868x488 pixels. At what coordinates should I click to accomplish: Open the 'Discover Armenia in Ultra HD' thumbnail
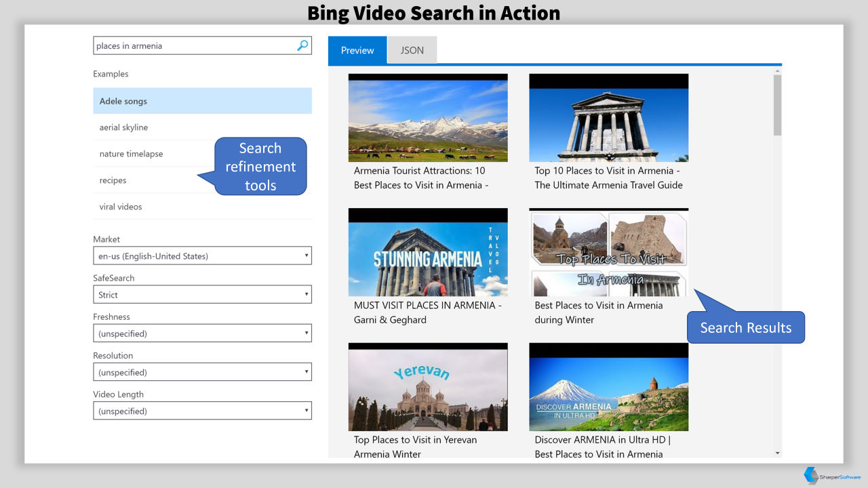click(609, 387)
